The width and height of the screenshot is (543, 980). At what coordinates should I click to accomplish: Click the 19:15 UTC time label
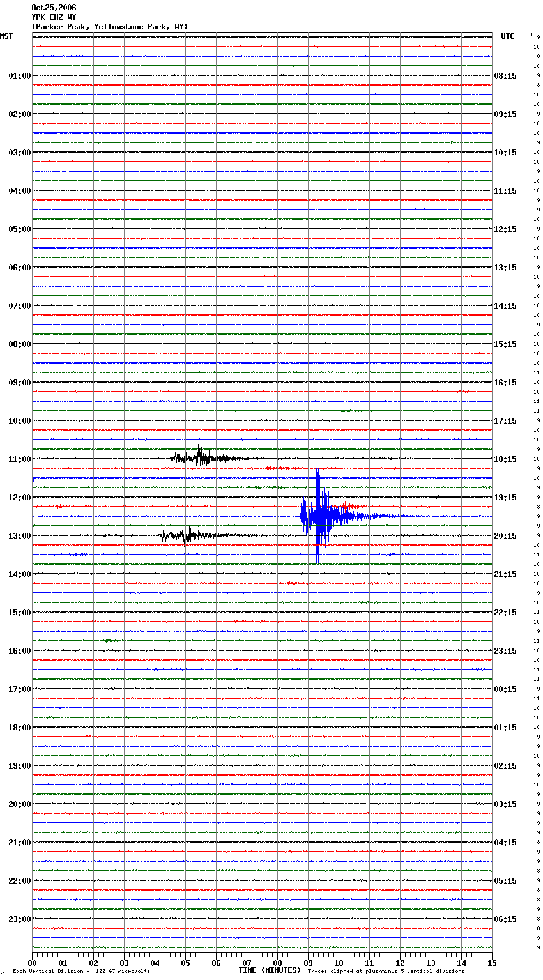coord(505,498)
